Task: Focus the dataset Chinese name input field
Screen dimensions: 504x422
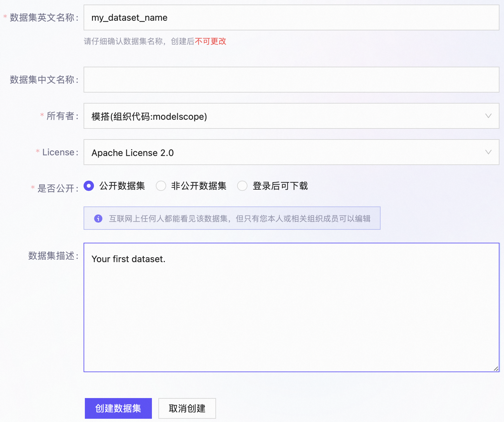Action: tap(291, 80)
